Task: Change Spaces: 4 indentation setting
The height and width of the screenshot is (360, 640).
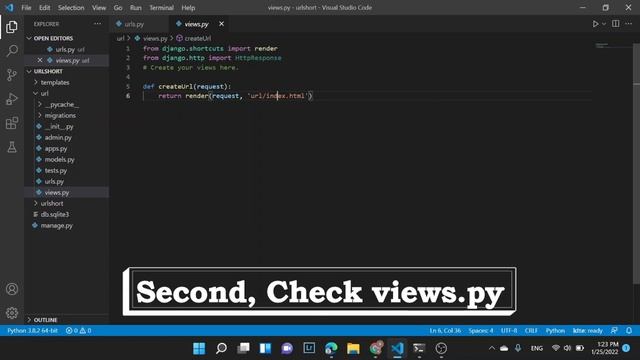Action: pos(481,331)
